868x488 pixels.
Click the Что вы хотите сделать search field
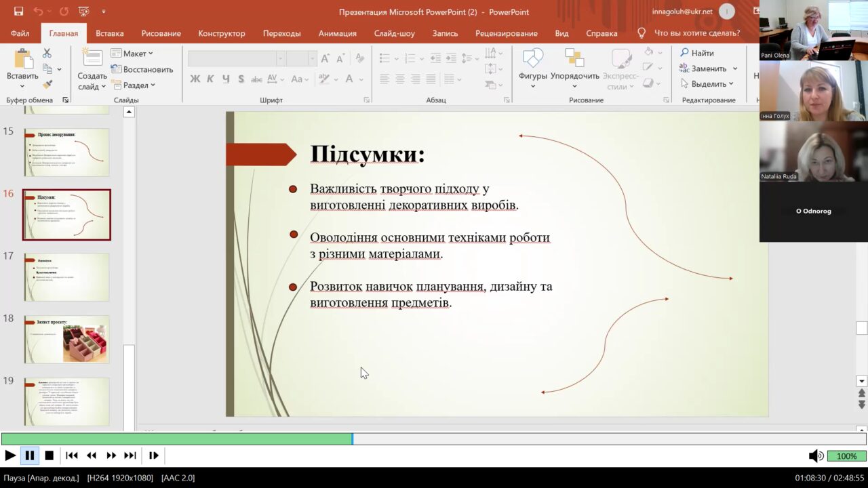(x=697, y=33)
